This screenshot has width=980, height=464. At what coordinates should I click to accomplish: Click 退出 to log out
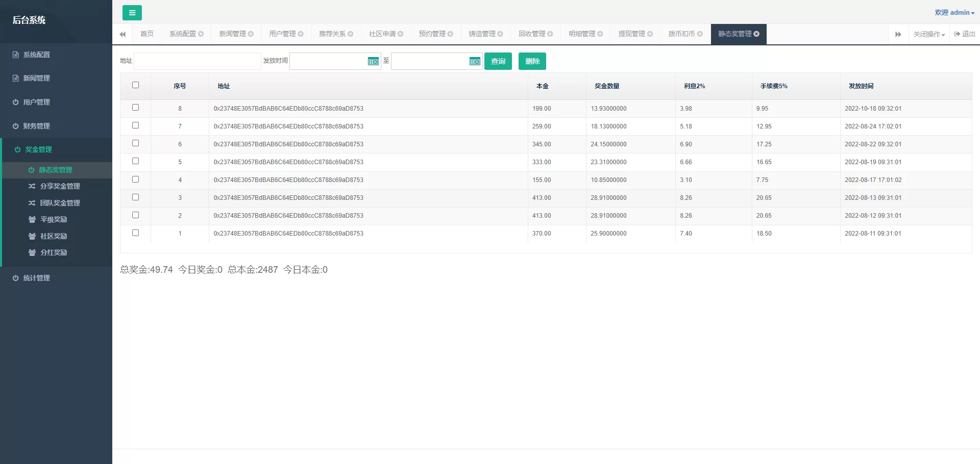(965, 34)
